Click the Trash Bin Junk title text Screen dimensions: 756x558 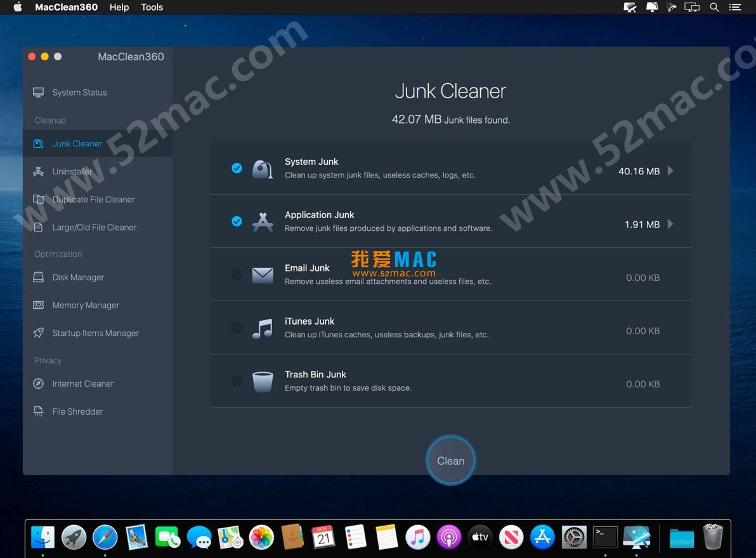tap(315, 374)
